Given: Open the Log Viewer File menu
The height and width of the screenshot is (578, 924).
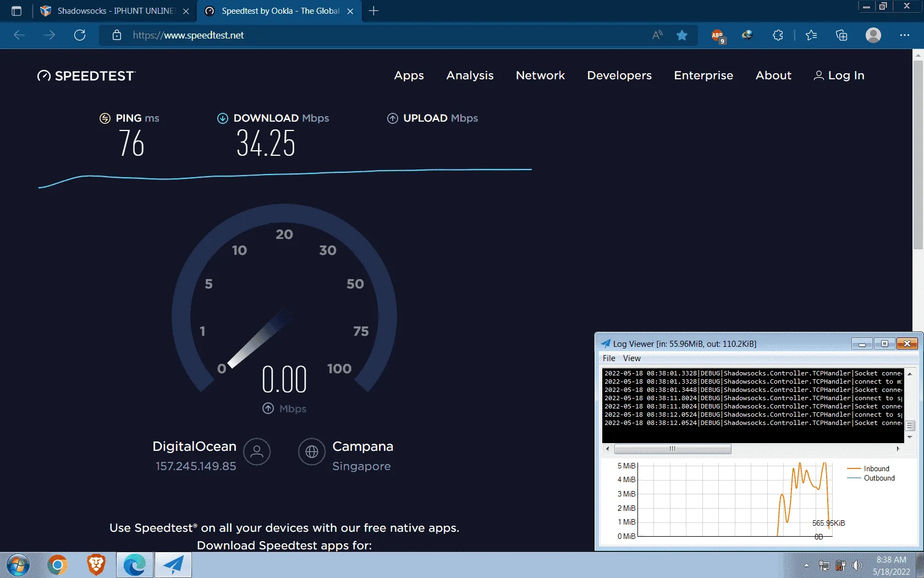Looking at the screenshot, I should tap(609, 358).
